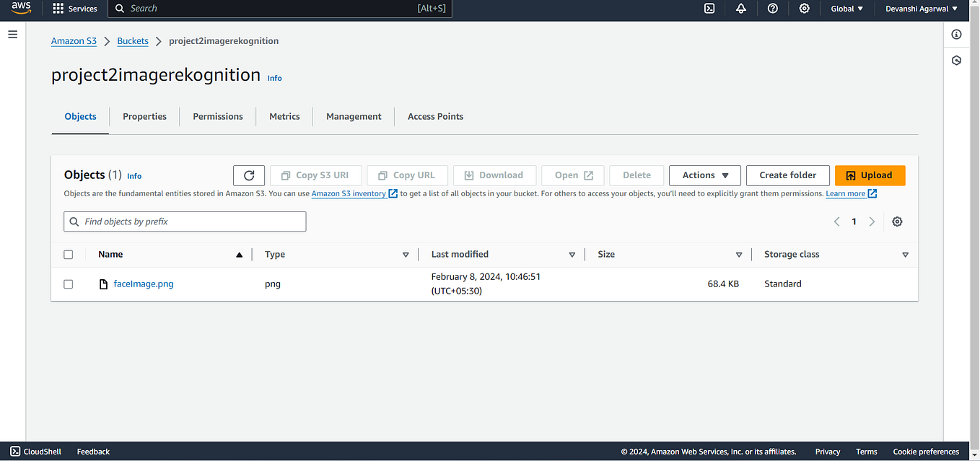Viewport: 980px width, 461px height.
Task: Sort by Storage class column arrow
Action: click(906, 255)
